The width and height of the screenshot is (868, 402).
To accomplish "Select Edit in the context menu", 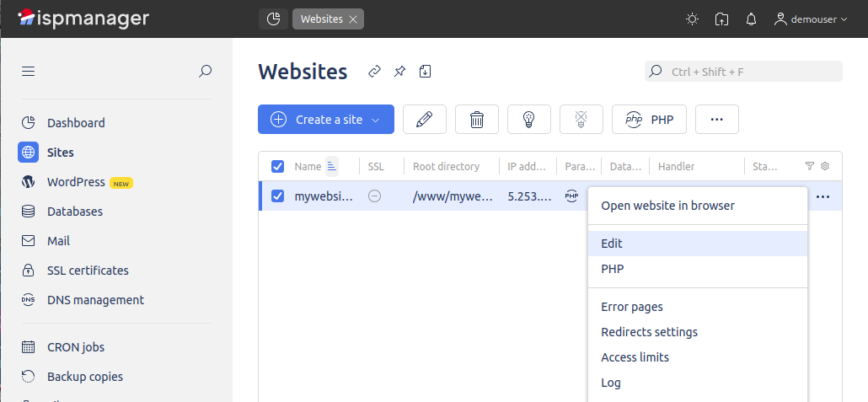I will point(612,244).
